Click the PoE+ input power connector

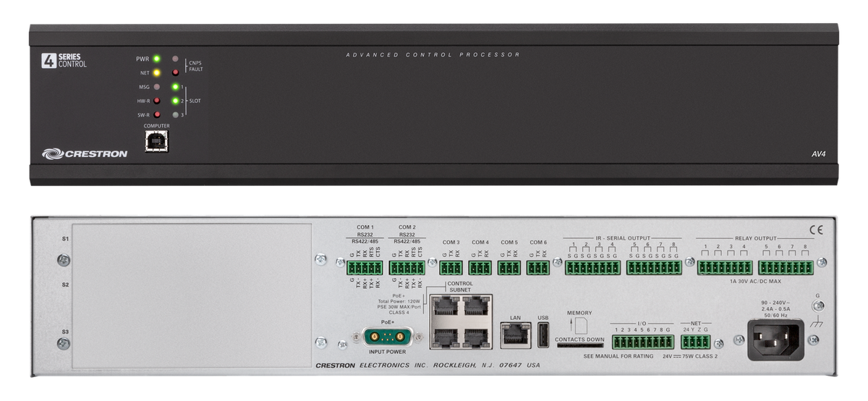[387, 336]
